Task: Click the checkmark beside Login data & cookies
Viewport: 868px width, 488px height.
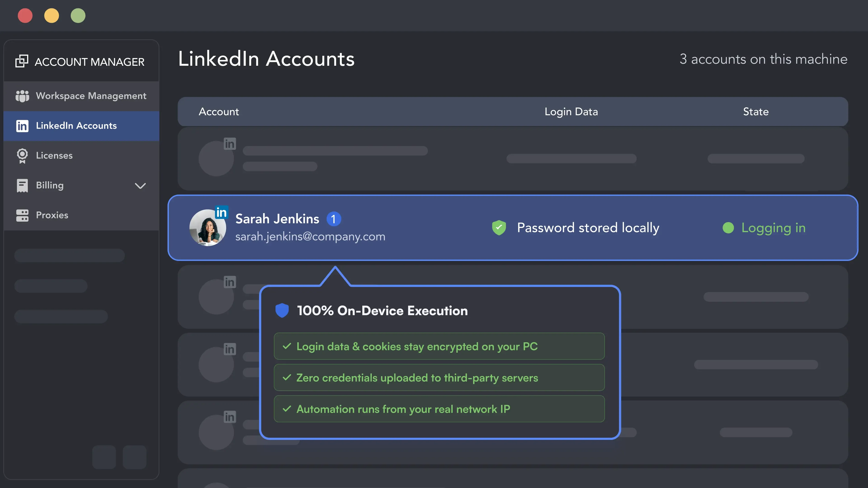Action: coord(287,346)
